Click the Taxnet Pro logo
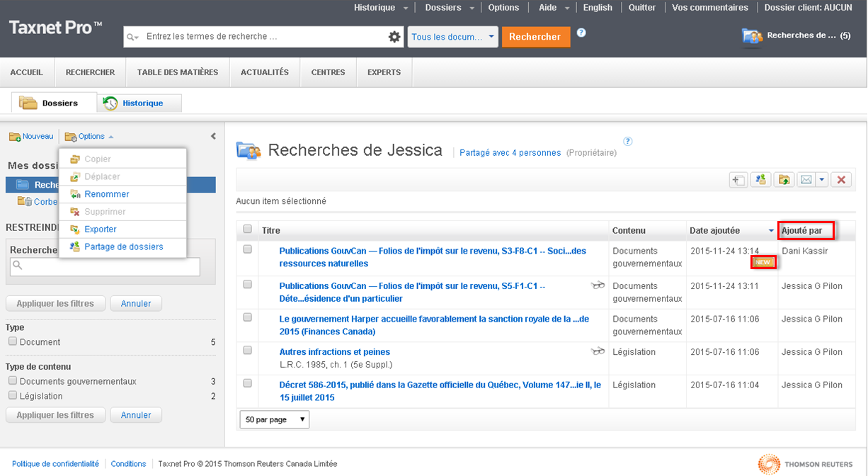Viewport: 868px width, 476px height. click(x=55, y=28)
